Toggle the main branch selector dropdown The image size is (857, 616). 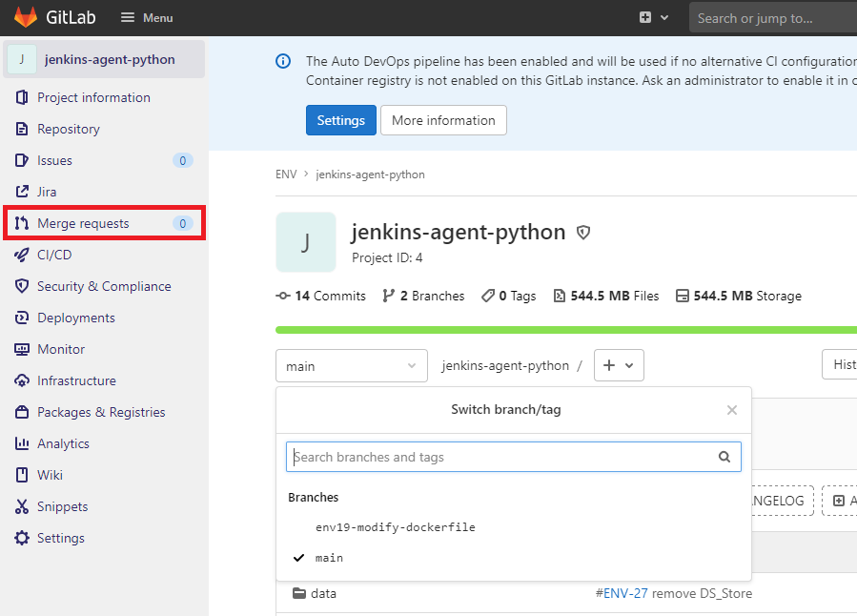[x=352, y=365]
